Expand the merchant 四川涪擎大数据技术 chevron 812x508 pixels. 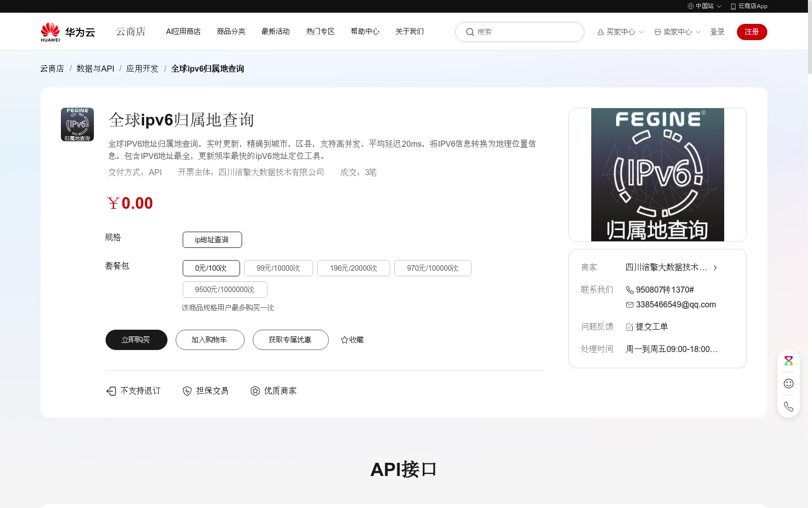pos(715,268)
